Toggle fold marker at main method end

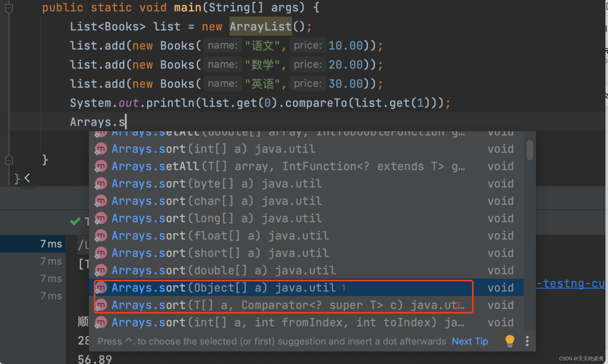click(x=9, y=160)
